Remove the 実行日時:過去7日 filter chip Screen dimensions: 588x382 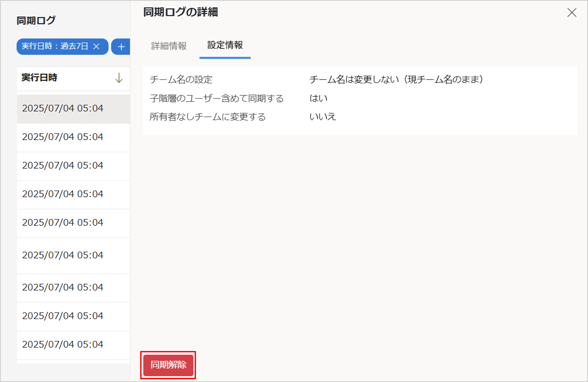coord(96,46)
